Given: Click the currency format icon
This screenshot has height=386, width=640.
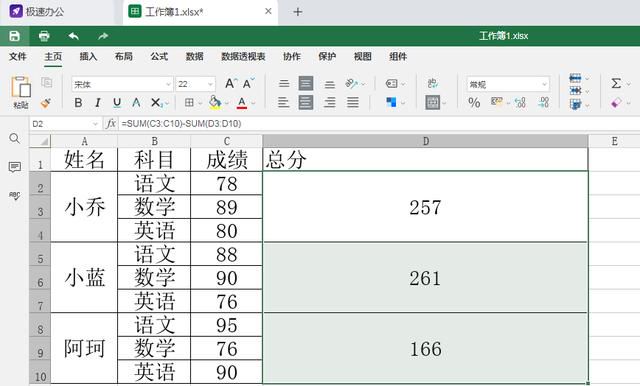Looking at the screenshot, I should [x=496, y=102].
